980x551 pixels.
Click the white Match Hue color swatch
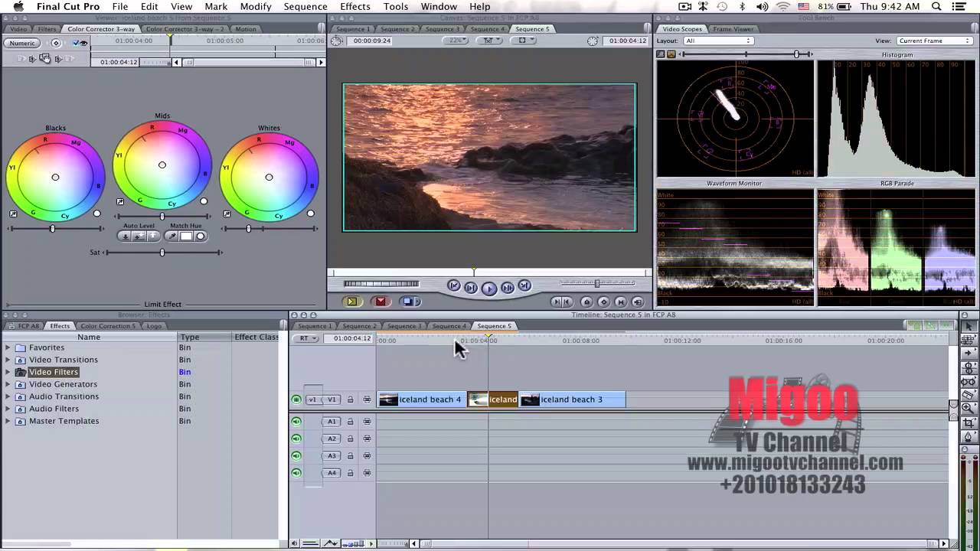pos(186,236)
